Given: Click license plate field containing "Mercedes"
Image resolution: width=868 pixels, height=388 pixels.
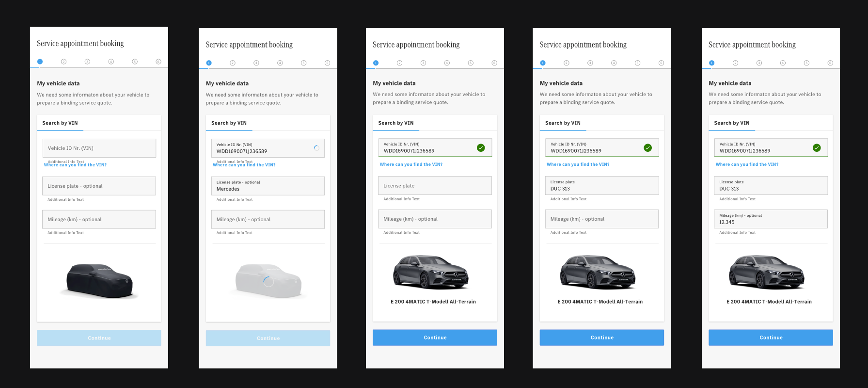Looking at the screenshot, I should tap(268, 186).
